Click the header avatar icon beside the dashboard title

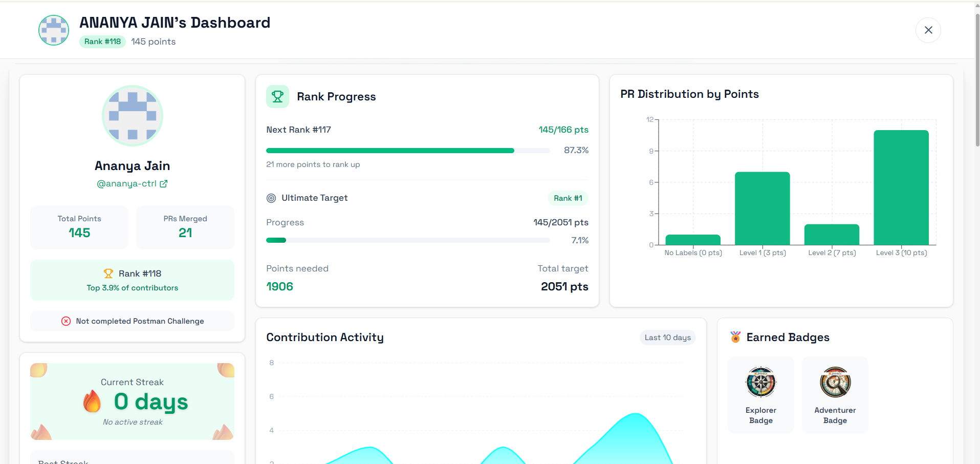pyautogui.click(x=54, y=30)
